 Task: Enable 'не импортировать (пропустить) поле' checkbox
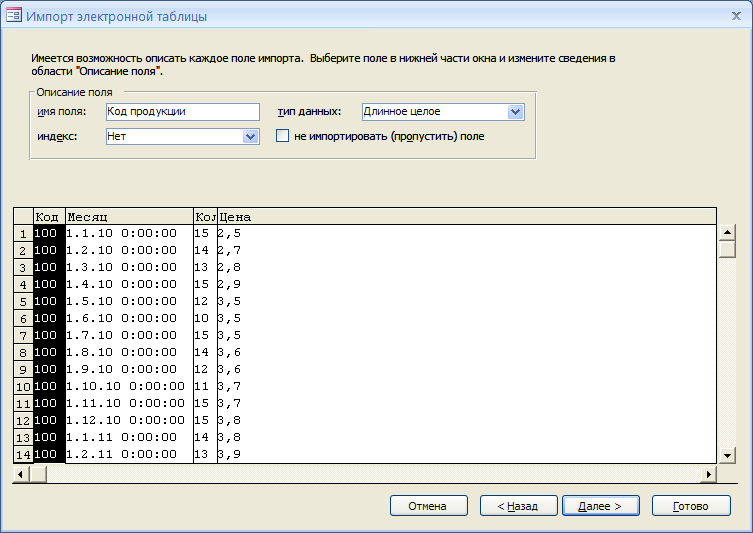click(282, 136)
